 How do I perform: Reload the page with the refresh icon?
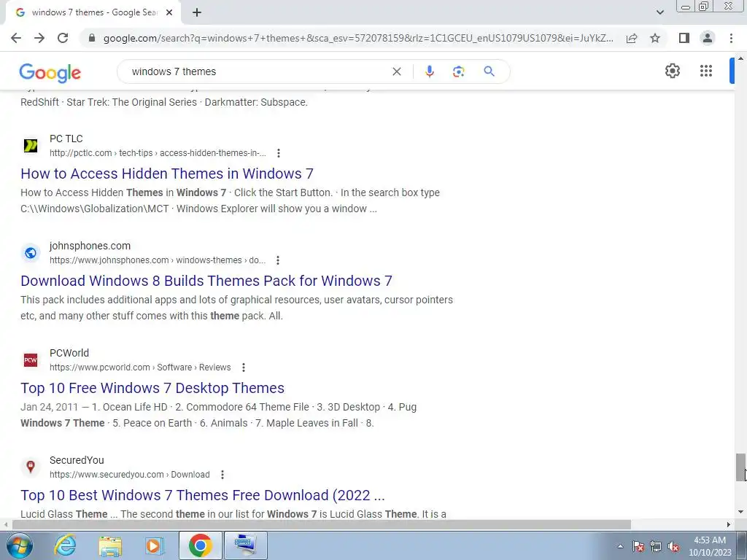(63, 38)
